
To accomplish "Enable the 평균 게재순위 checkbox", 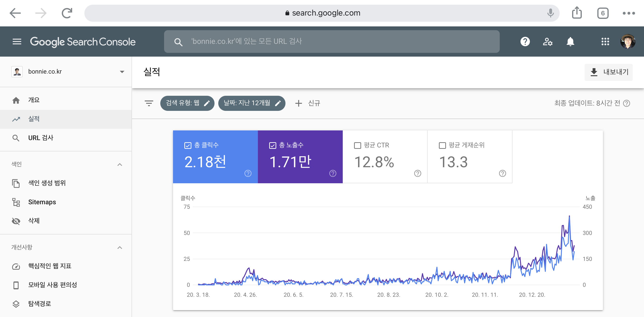I will click(x=442, y=145).
